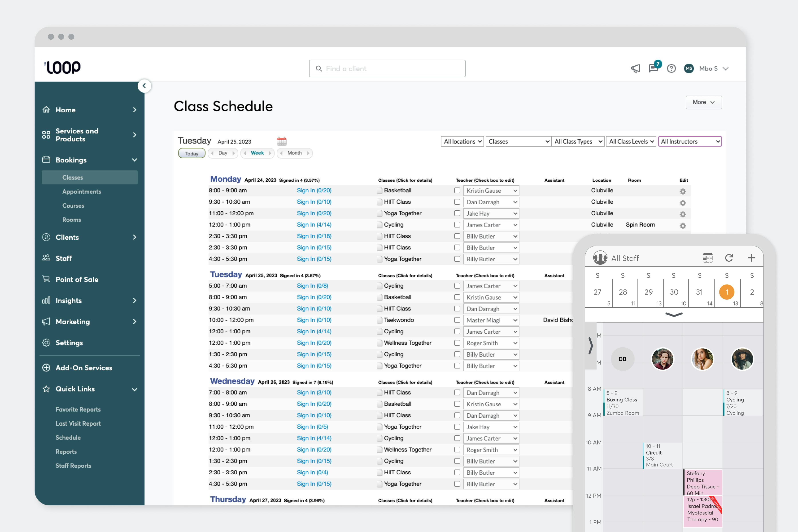Click refresh icon in All Staff panel
Viewport: 798px width, 532px height.
pos(729,258)
